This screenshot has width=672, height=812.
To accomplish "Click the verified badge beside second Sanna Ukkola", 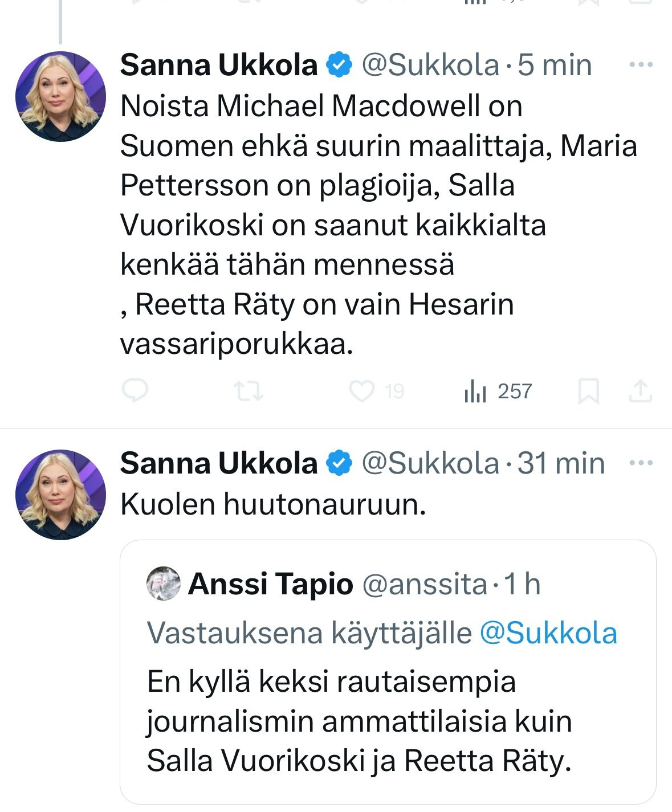I will 339,463.
